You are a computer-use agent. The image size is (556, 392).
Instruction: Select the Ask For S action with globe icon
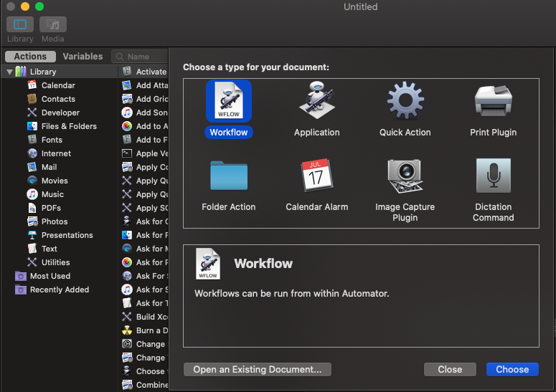point(144,276)
